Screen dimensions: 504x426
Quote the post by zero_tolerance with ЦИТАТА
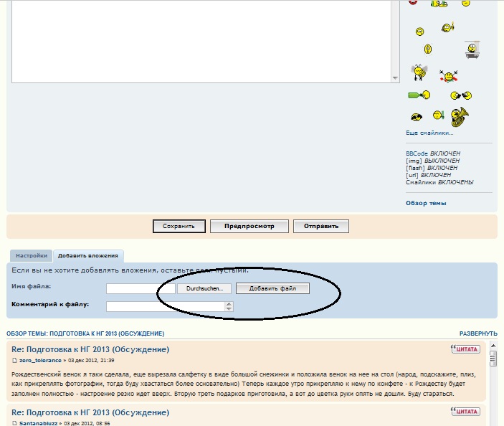pos(465,349)
